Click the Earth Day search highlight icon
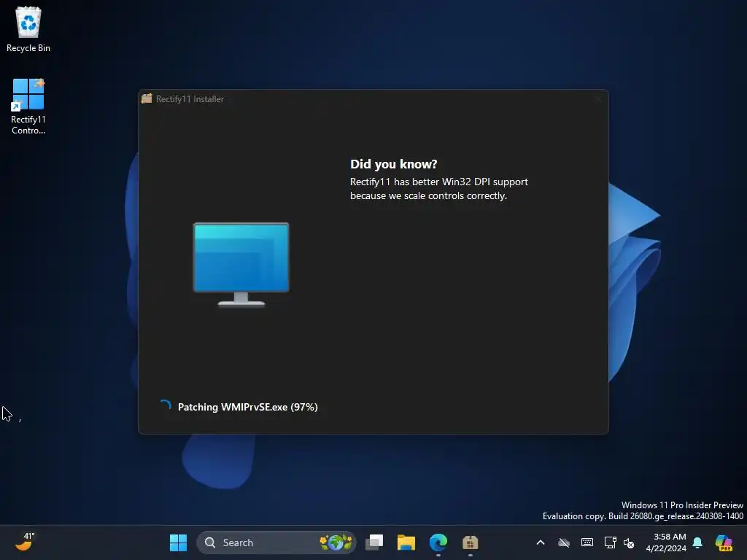The width and height of the screenshot is (747, 560). [x=336, y=542]
